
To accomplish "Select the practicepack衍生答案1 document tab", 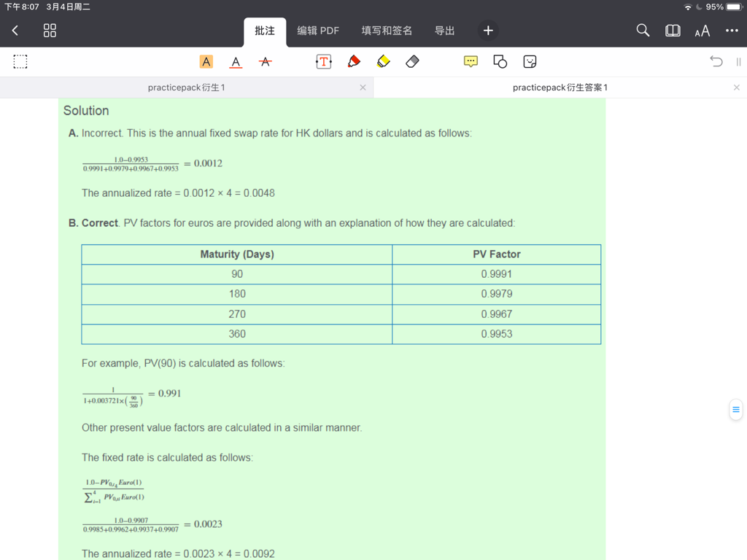I will coord(560,87).
